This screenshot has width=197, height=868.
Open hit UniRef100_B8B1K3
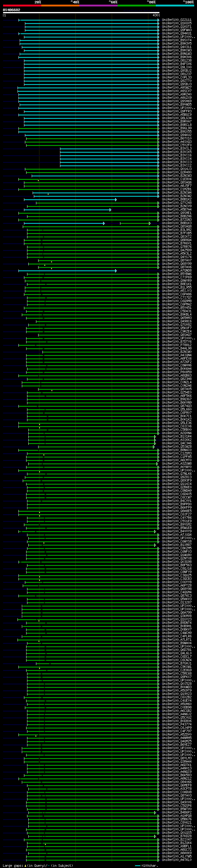coord(177,223)
